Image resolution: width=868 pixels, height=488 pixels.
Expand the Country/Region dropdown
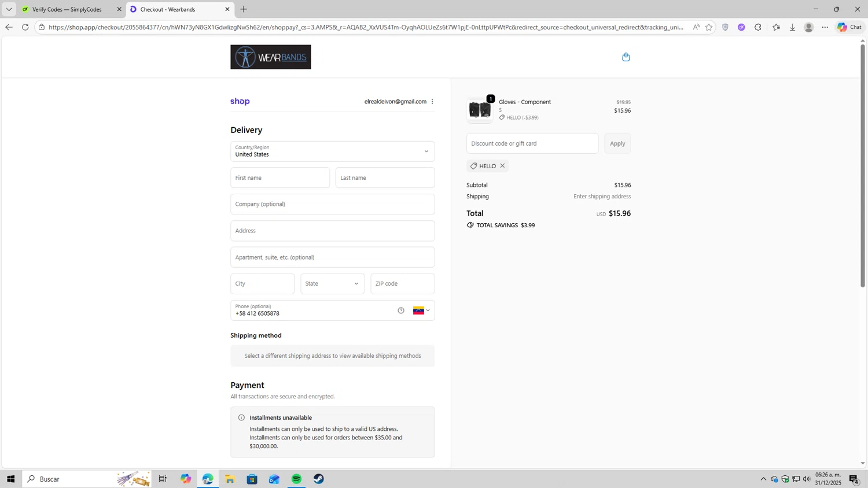(332, 151)
